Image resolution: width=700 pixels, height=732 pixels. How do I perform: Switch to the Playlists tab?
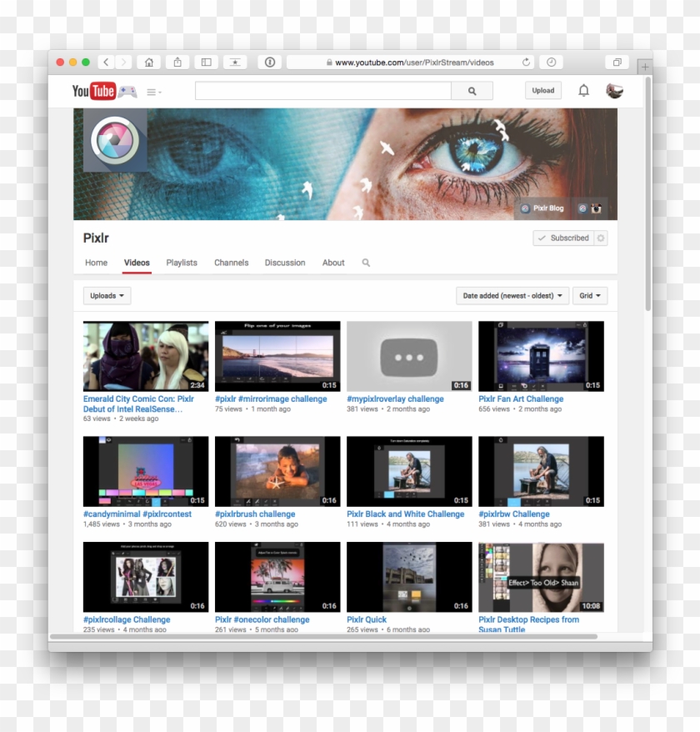point(182,263)
